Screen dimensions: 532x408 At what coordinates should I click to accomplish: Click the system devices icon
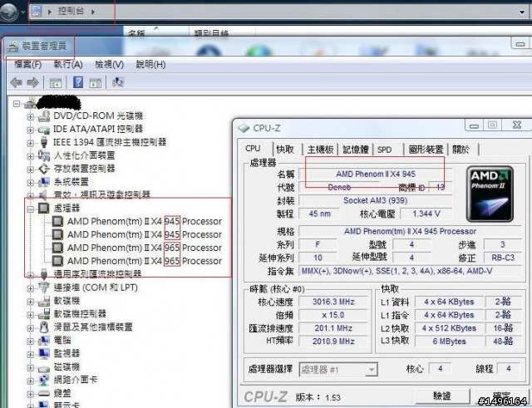[44, 182]
